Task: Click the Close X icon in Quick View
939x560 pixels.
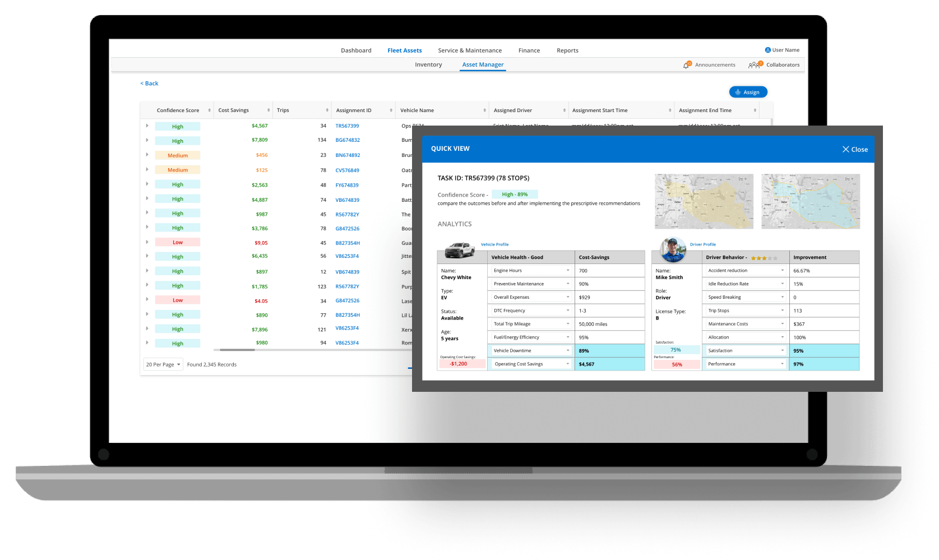Action: pyautogui.click(x=845, y=149)
